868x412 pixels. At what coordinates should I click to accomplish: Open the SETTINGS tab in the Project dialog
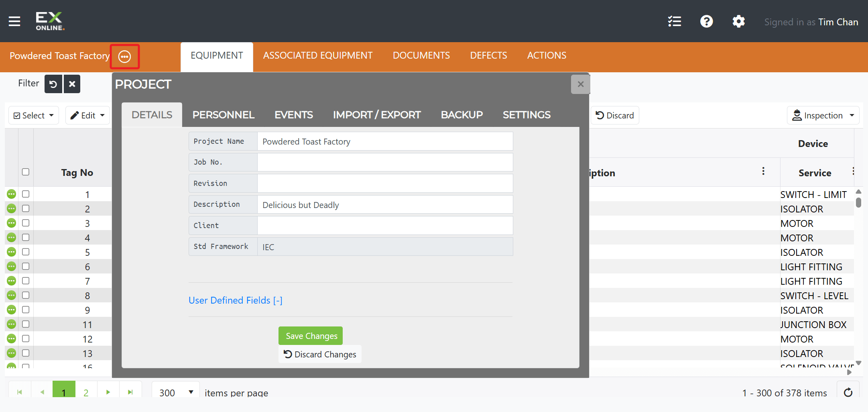tap(526, 115)
